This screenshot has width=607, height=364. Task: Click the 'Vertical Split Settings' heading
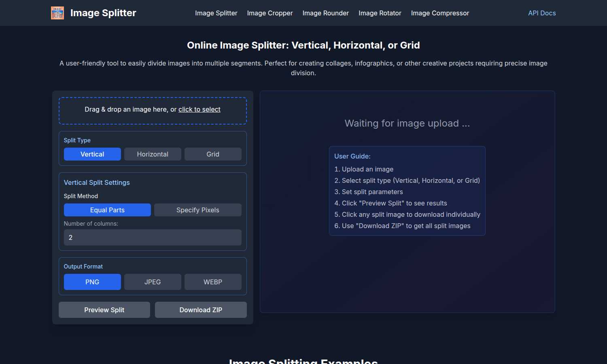97,182
